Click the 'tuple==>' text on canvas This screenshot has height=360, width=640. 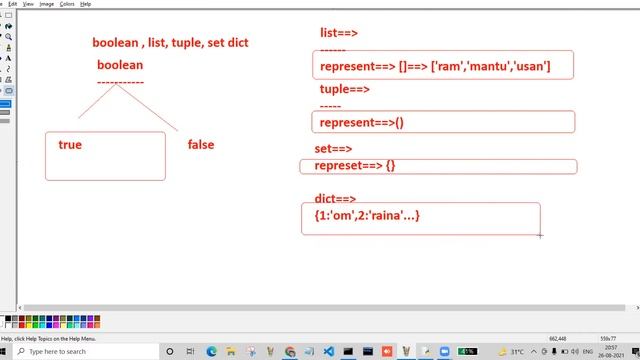(x=344, y=89)
